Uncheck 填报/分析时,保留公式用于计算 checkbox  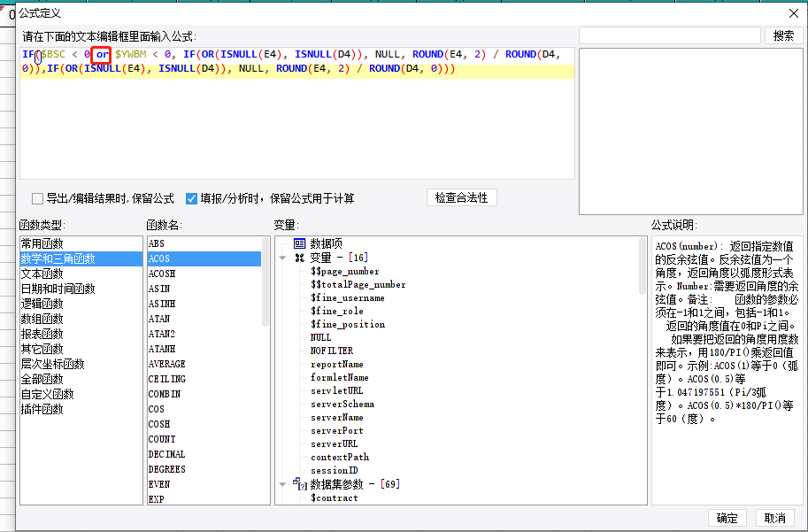[x=191, y=198]
